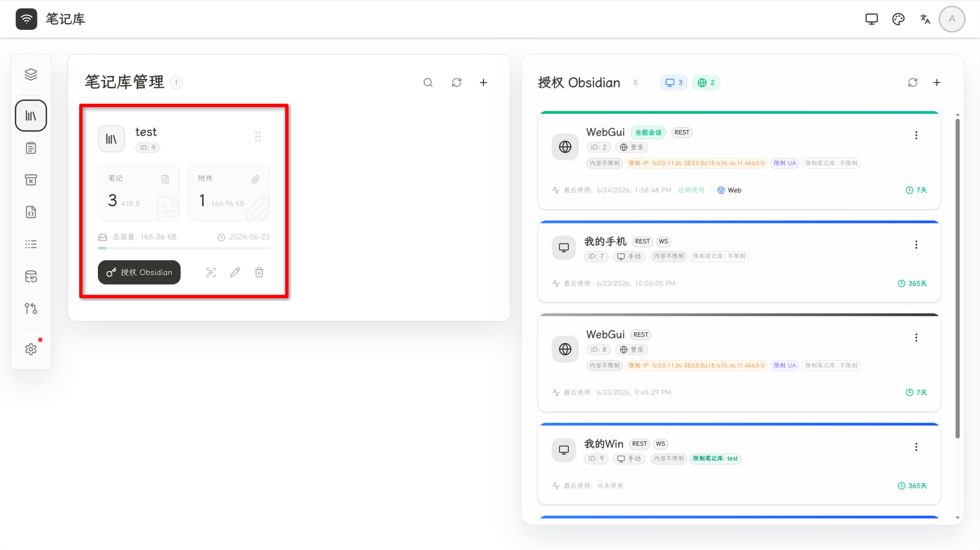This screenshot has height=550, width=980.
Task: Open the monitor display mode icon
Action: (x=871, y=19)
